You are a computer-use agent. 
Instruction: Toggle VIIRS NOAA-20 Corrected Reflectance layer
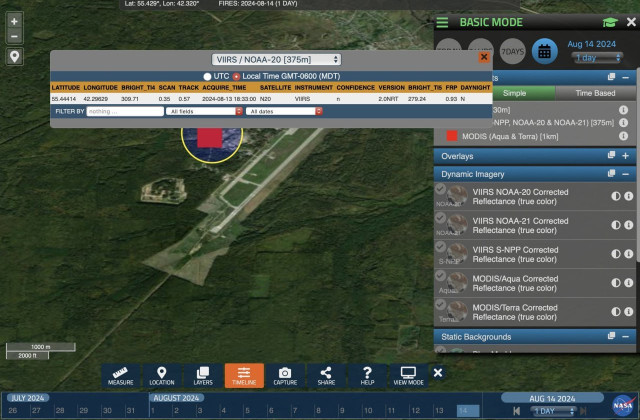[x=616, y=196]
